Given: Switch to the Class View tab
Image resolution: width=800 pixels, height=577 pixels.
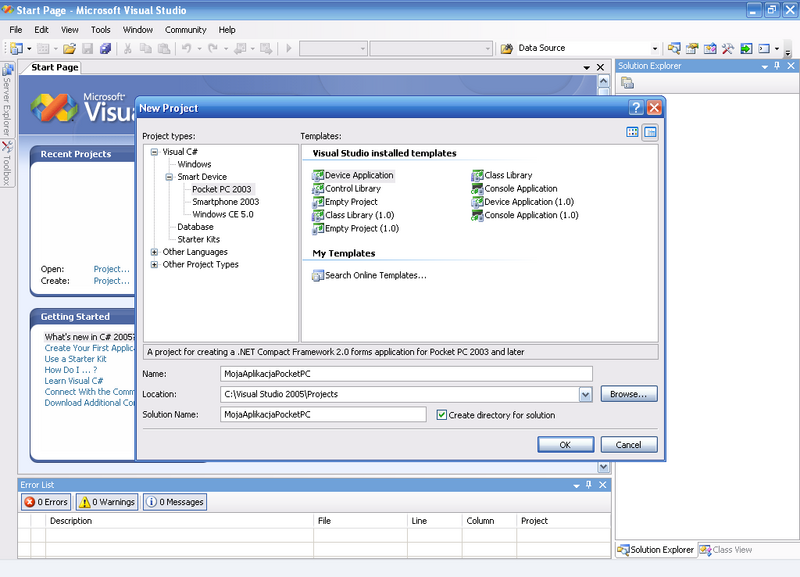Looking at the screenshot, I should coord(726,550).
